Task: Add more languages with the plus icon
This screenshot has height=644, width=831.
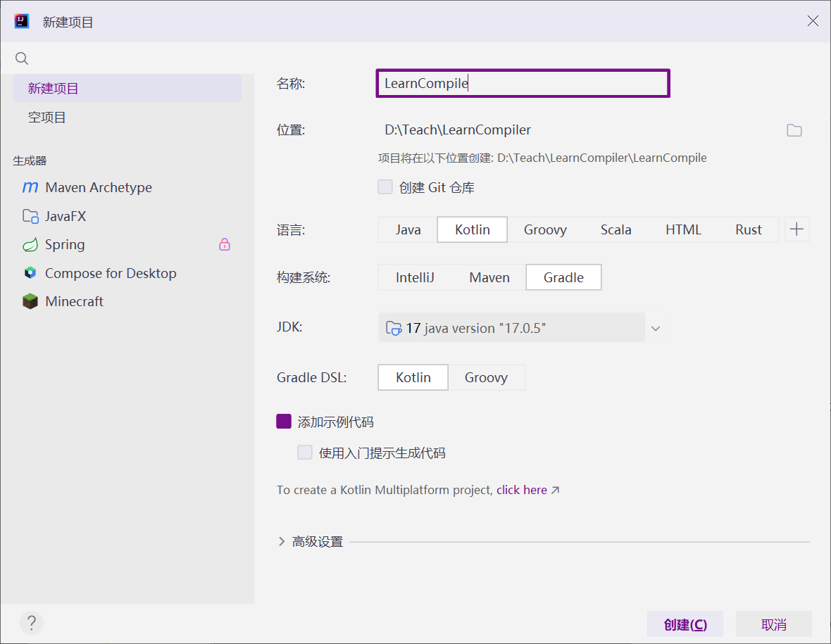Action: coord(796,229)
